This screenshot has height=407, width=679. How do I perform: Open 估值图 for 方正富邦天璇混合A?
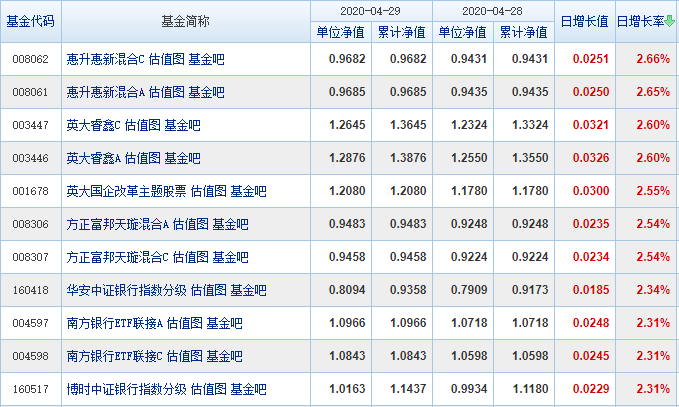click(x=191, y=224)
